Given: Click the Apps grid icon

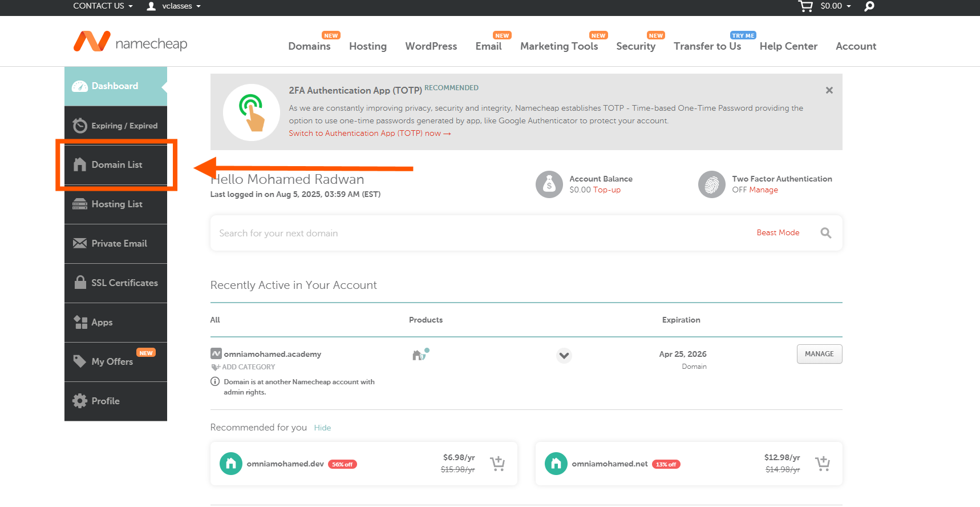Looking at the screenshot, I should pyautogui.click(x=80, y=322).
